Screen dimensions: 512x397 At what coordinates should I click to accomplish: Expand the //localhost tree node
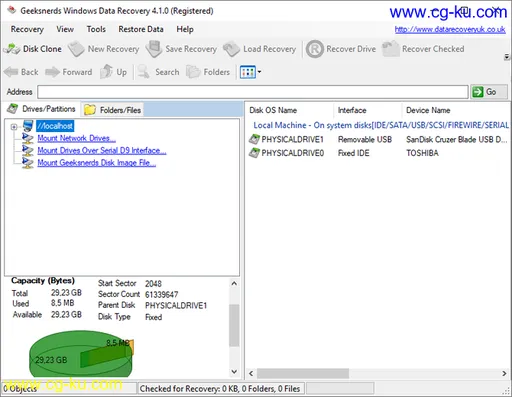tap(14, 127)
